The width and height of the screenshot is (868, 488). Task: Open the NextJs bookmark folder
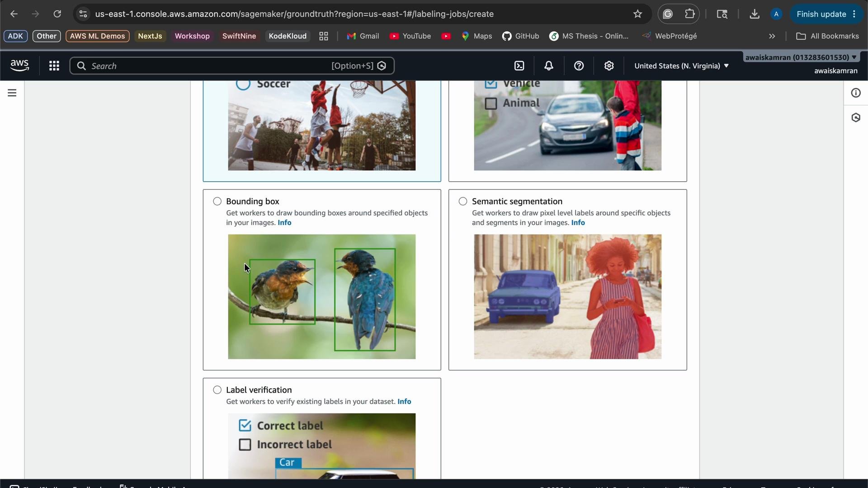coord(150,36)
